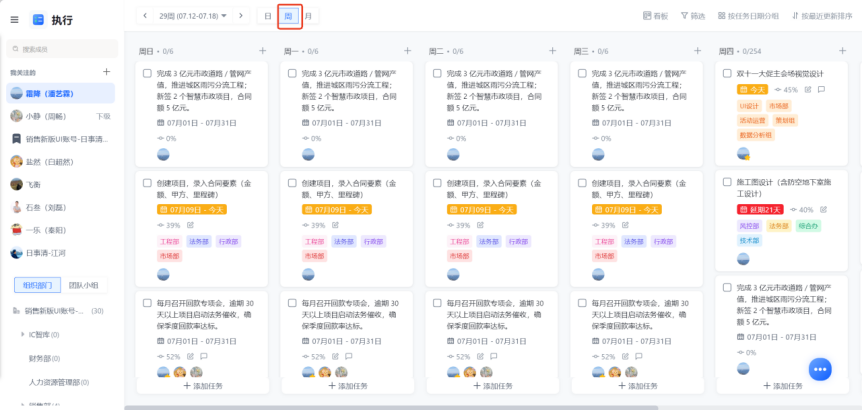Open the comment icon beside 52% in the 周日 column
This screenshot has height=411, width=862.
click(203, 356)
